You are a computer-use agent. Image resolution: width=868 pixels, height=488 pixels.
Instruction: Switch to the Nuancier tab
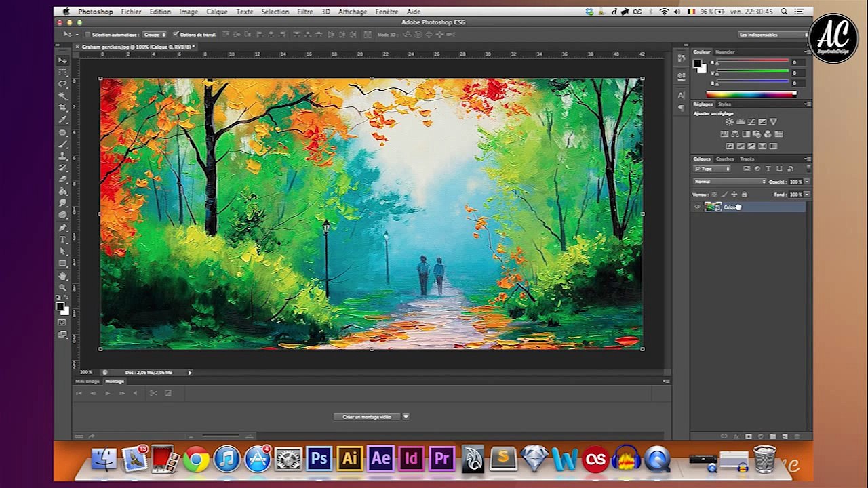pos(725,52)
